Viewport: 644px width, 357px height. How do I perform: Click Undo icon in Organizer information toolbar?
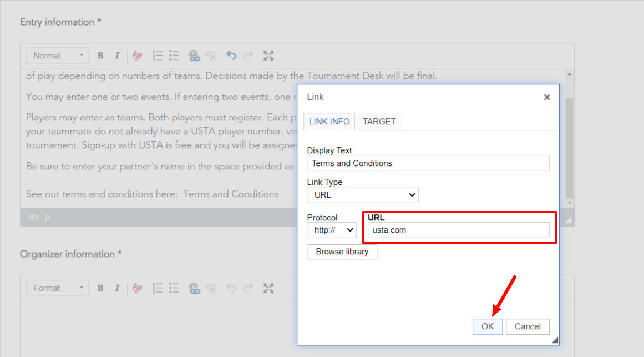coord(231,288)
